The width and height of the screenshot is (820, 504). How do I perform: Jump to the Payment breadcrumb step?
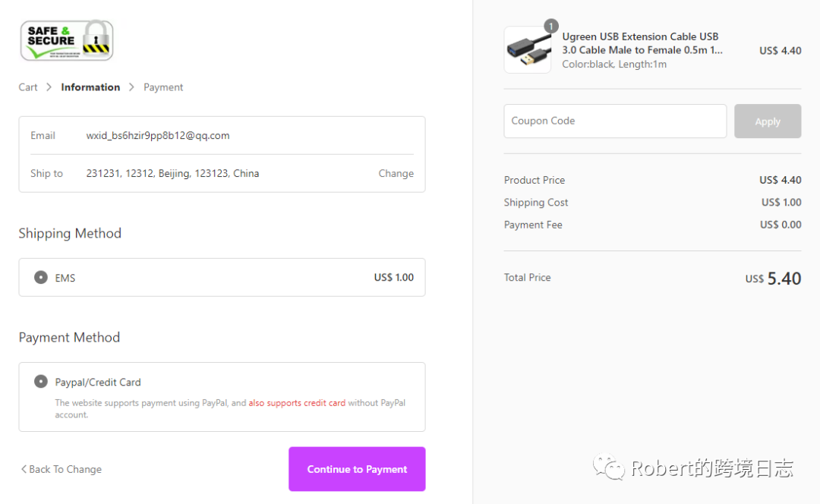pos(163,87)
